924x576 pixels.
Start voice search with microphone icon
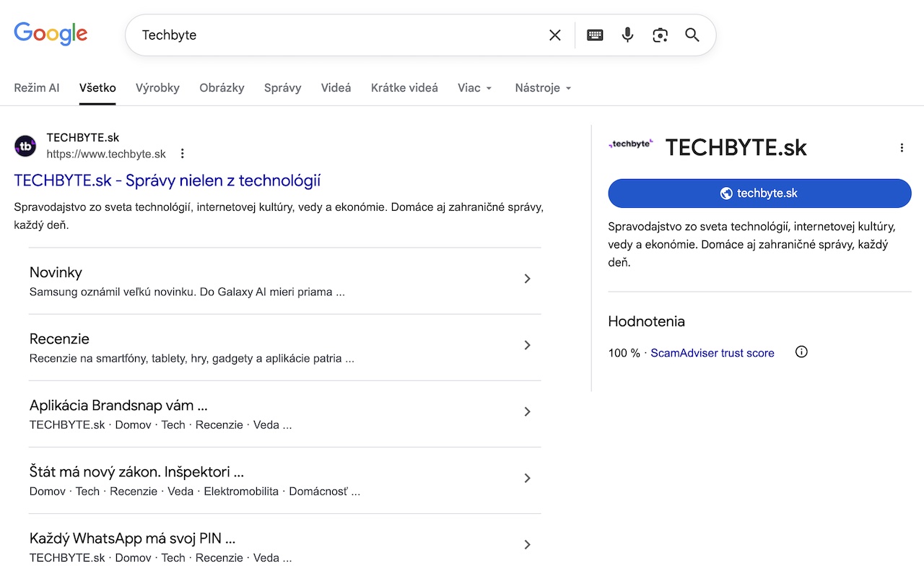[x=627, y=35]
